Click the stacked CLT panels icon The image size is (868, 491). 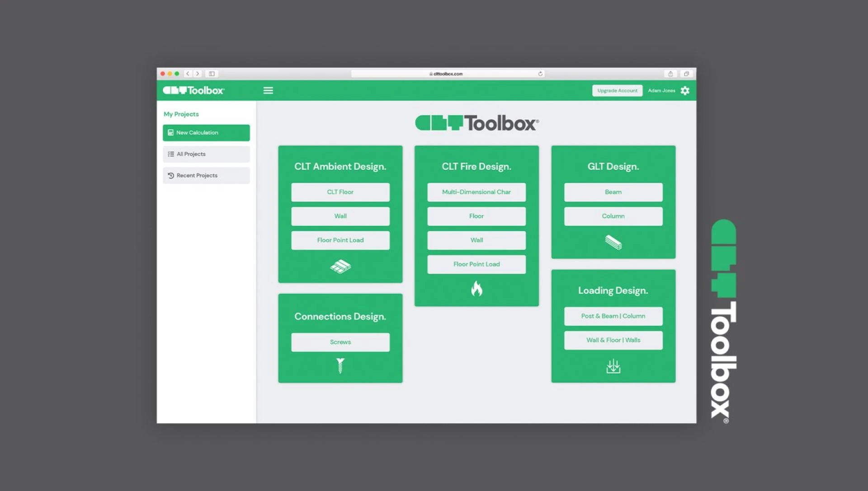tap(340, 267)
